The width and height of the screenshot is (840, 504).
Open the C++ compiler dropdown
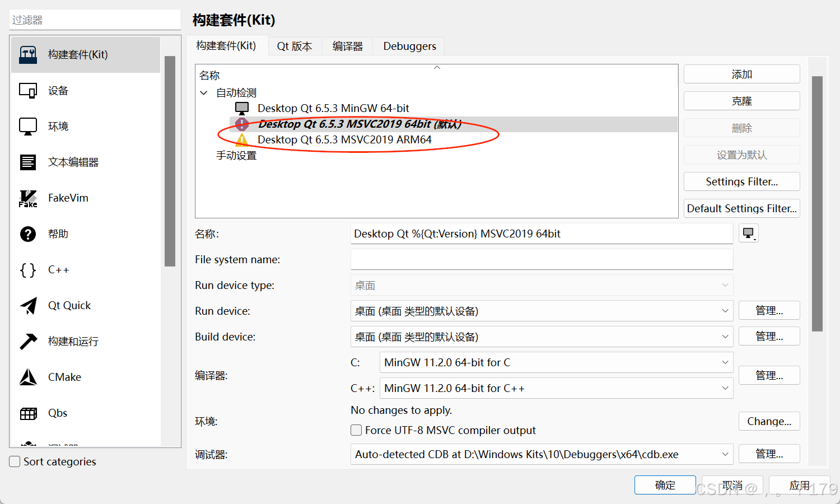[557, 388]
